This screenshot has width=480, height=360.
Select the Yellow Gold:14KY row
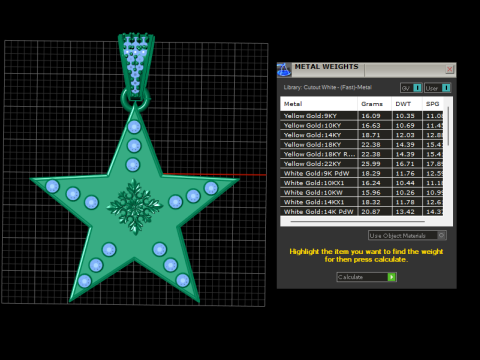(x=362, y=135)
